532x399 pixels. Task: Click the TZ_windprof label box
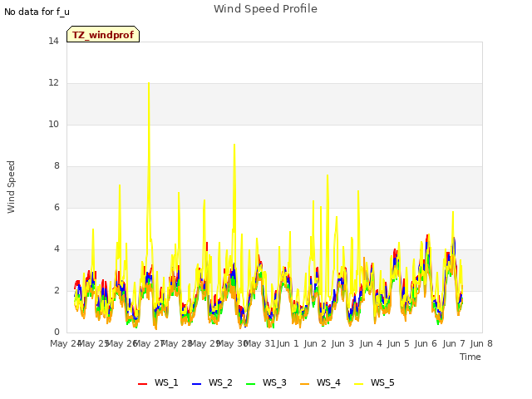click(103, 35)
